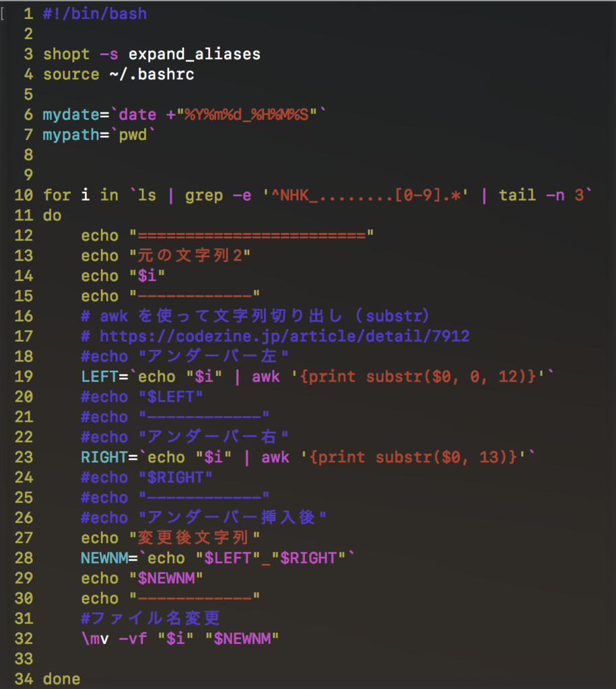Select the mv -vf rename command on line 32
616x689 pixels.
114,639
